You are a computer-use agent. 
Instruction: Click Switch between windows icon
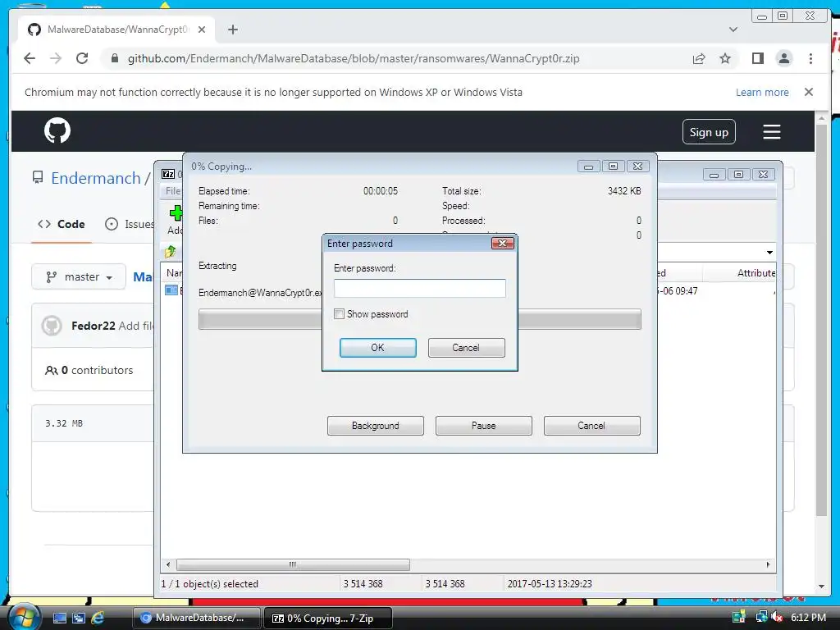(79, 619)
